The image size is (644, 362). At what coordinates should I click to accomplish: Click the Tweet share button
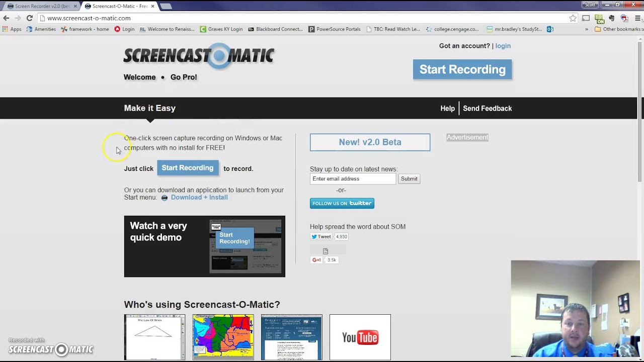321,236
